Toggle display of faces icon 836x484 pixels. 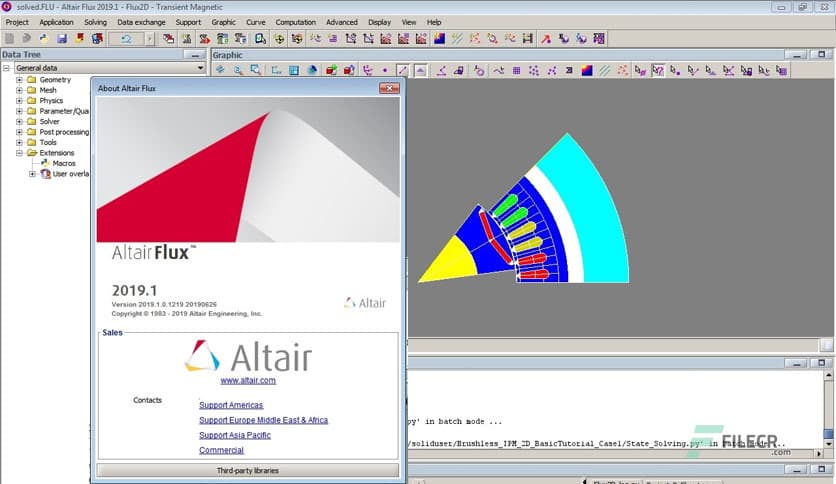coord(421,70)
